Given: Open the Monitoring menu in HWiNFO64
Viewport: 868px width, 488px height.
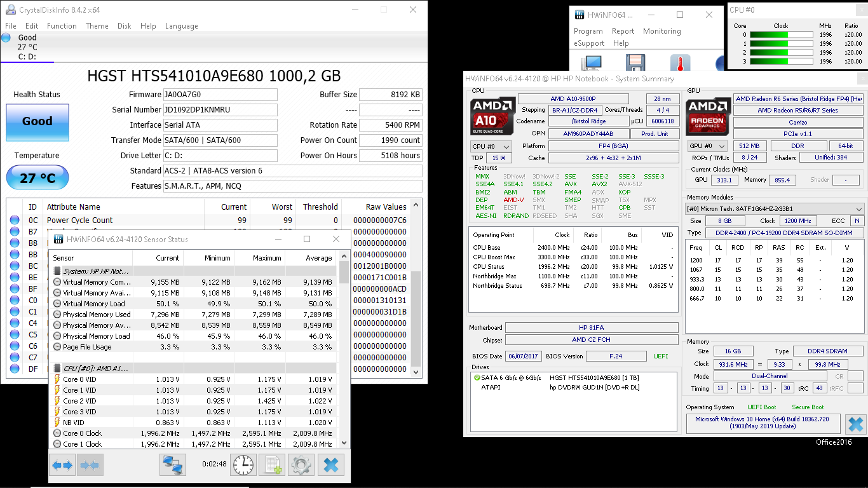Looking at the screenshot, I should coord(661,31).
